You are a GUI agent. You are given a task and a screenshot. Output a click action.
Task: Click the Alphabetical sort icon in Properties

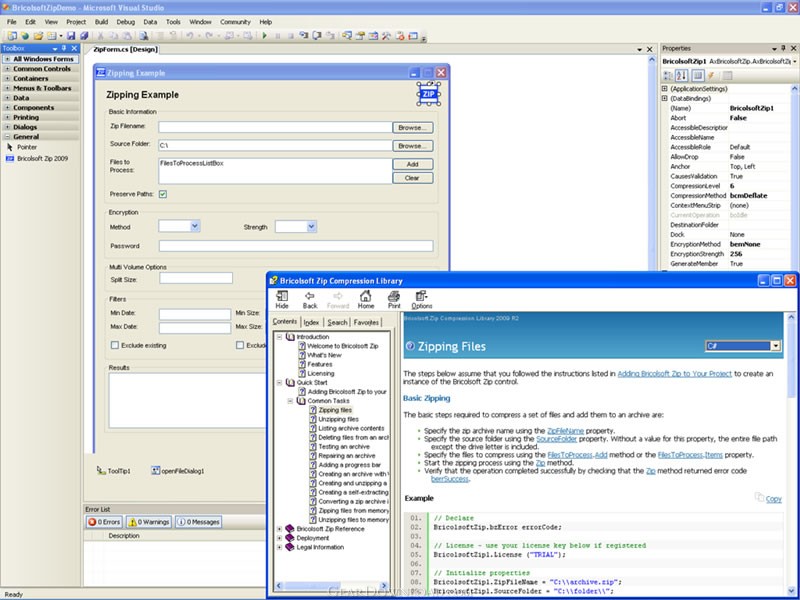point(682,76)
